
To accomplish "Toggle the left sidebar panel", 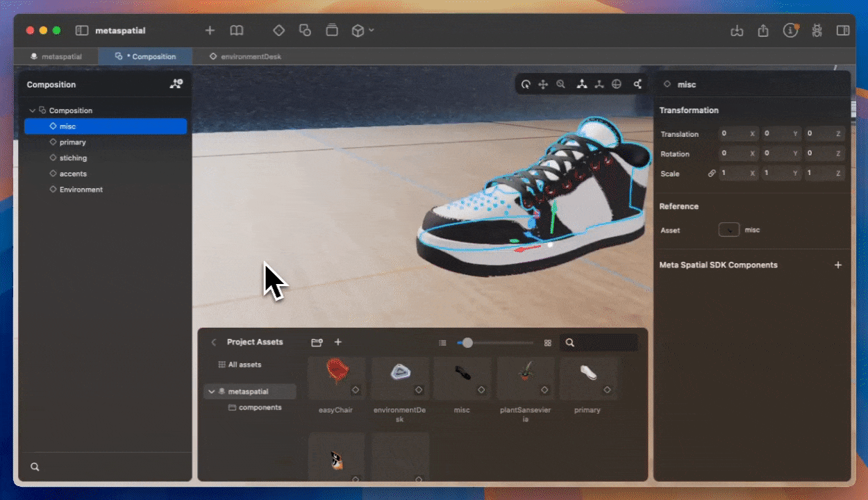I will (x=82, y=31).
